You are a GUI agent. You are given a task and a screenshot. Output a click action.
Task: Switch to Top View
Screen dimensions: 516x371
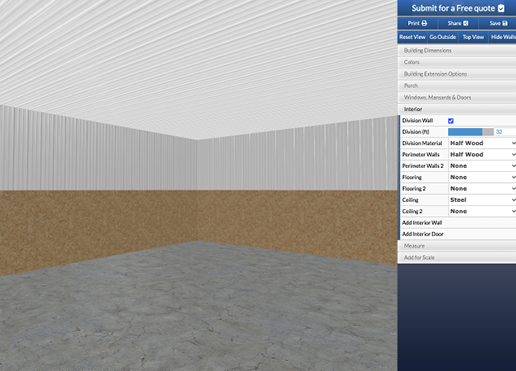473,37
